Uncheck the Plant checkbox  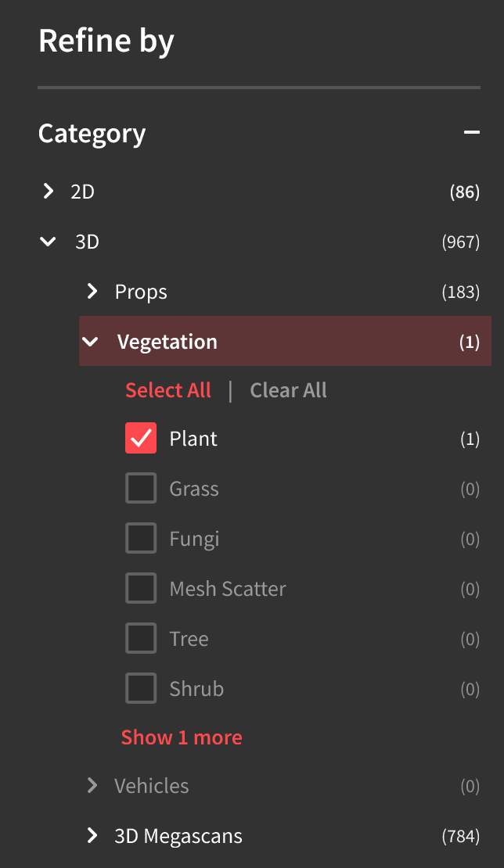pyautogui.click(x=141, y=439)
